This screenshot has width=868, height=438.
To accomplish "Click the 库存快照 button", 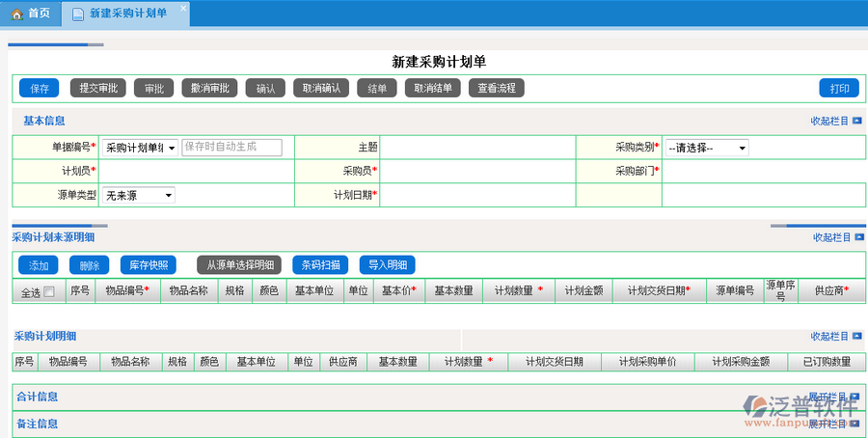I will click(149, 265).
